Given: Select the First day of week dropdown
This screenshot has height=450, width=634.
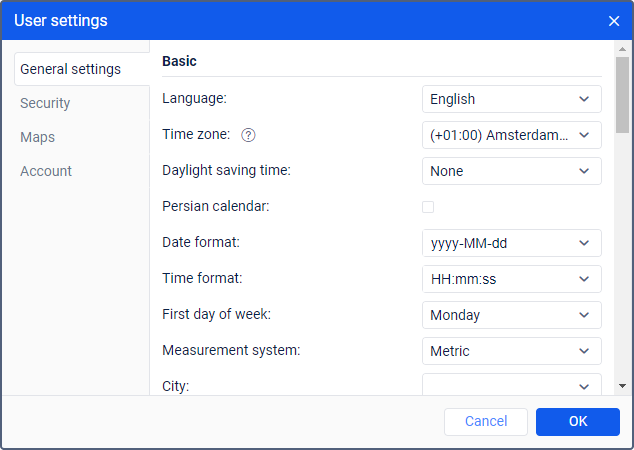Looking at the screenshot, I should [x=511, y=315].
